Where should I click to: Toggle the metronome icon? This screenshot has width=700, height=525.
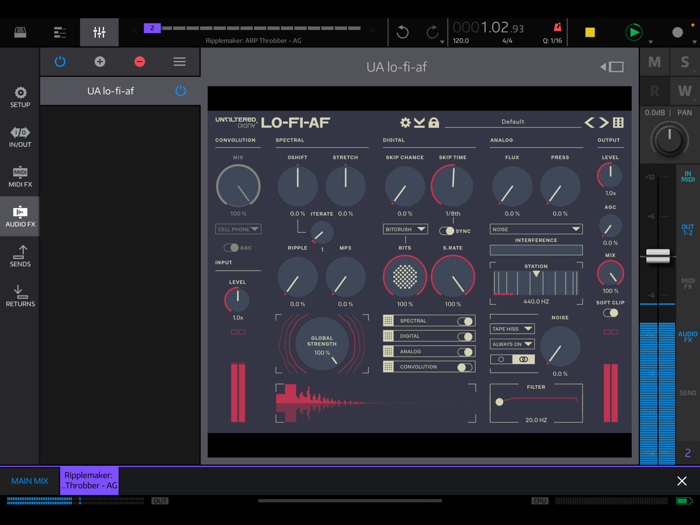click(x=557, y=28)
